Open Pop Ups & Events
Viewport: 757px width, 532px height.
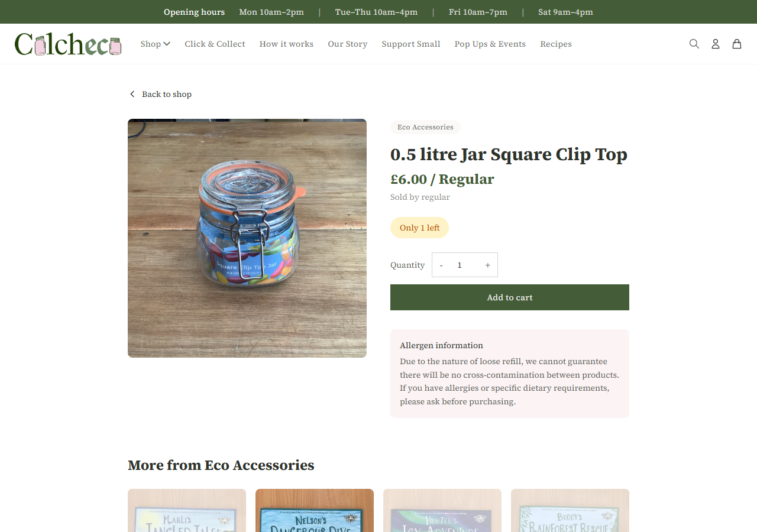coord(490,44)
